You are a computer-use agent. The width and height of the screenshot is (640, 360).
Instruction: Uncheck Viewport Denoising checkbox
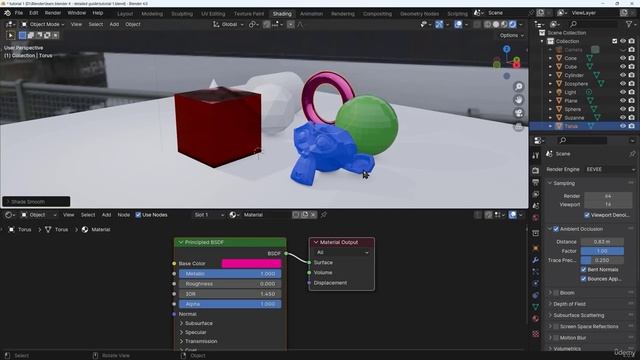pyautogui.click(x=587, y=215)
